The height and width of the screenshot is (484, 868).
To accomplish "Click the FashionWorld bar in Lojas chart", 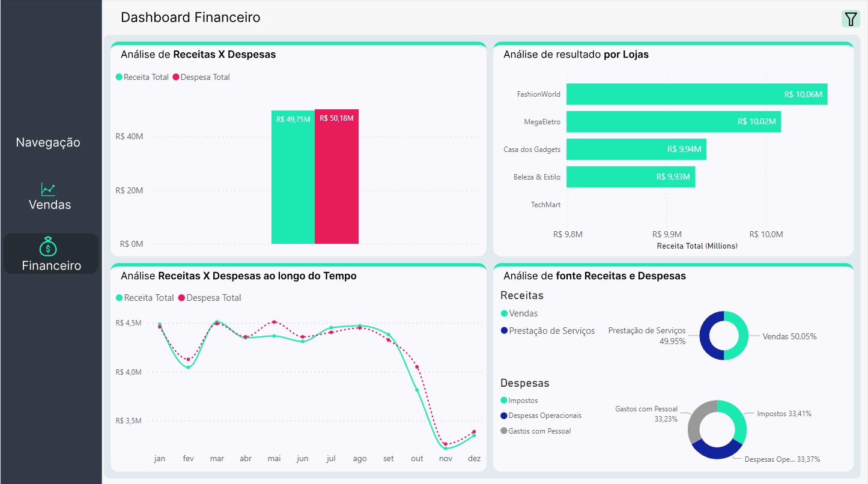I will point(697,94).
